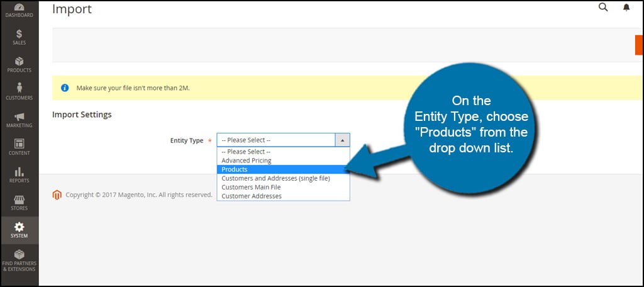
Task: Open the System sidebar menu
Action: (19, 230)
